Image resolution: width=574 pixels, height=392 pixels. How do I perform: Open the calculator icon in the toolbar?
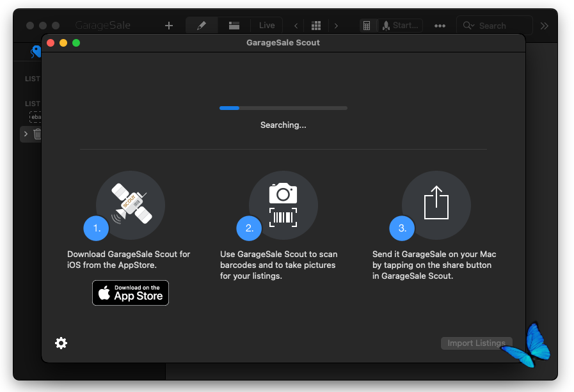[x=367, y=26]
